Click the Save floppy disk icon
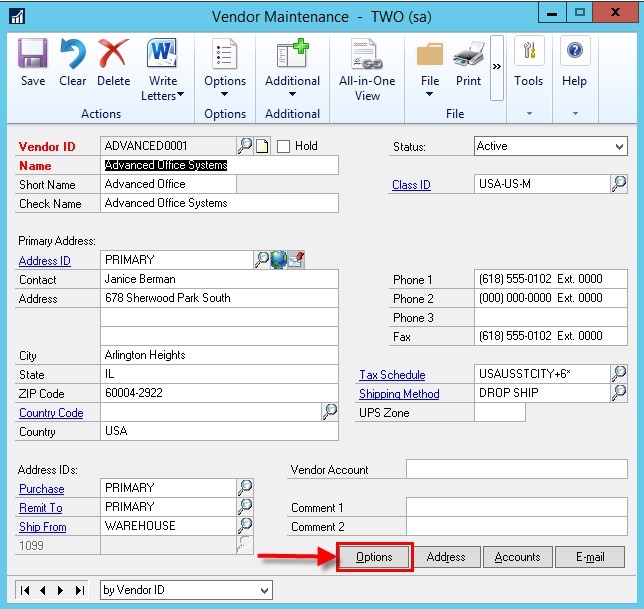 (32, 53)
